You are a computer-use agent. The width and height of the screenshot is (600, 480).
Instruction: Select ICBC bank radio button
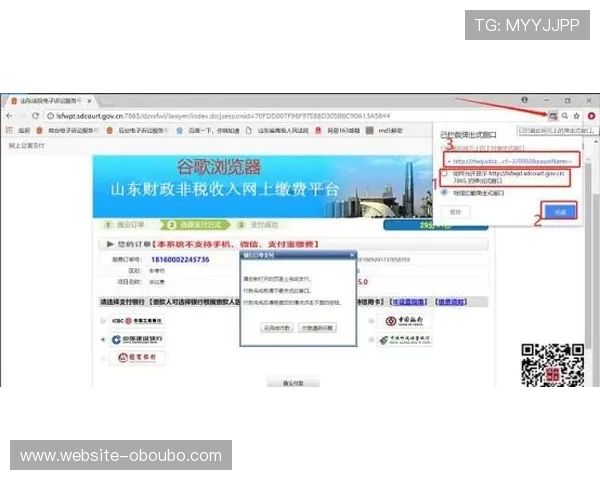pyautogui.click(x=103, y=321)
